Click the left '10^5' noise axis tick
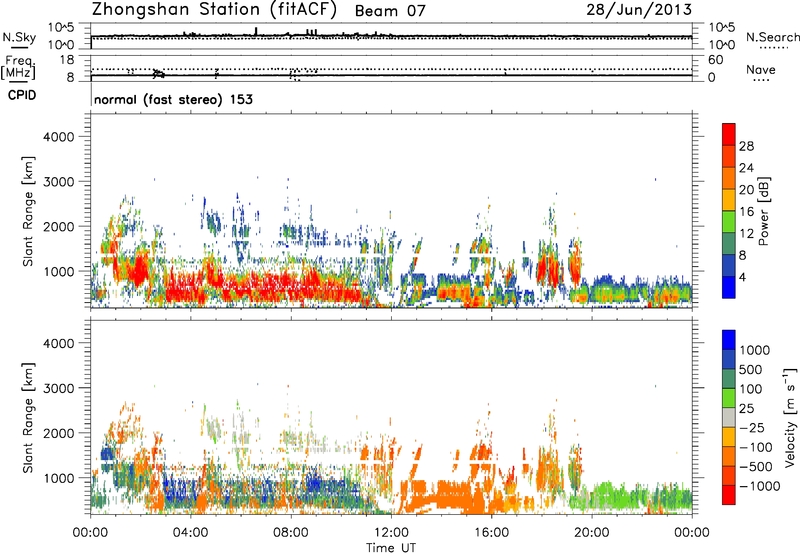Image resolution: width=800 pixels, height=554 pixels. tap(61, 27)
